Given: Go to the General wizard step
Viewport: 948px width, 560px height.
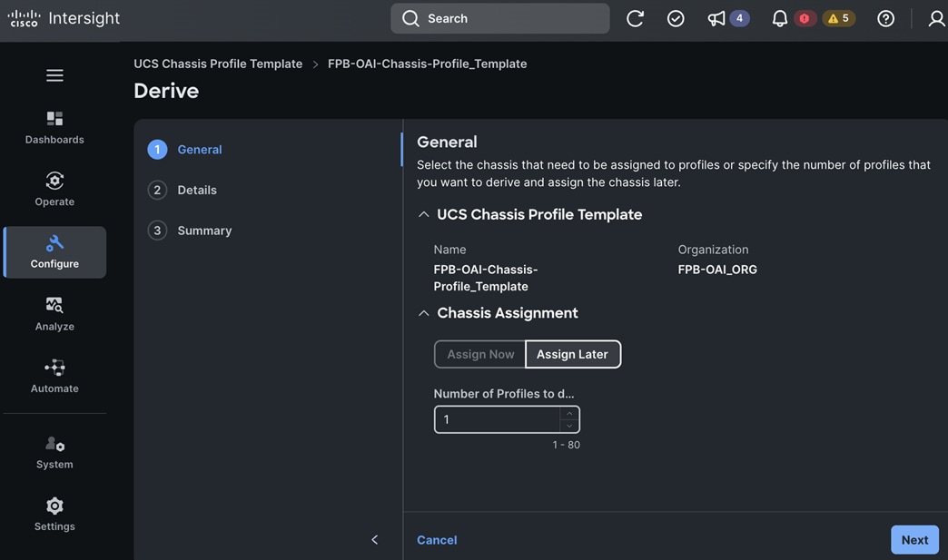Looking at the screenshot, I should click(185, 149).
